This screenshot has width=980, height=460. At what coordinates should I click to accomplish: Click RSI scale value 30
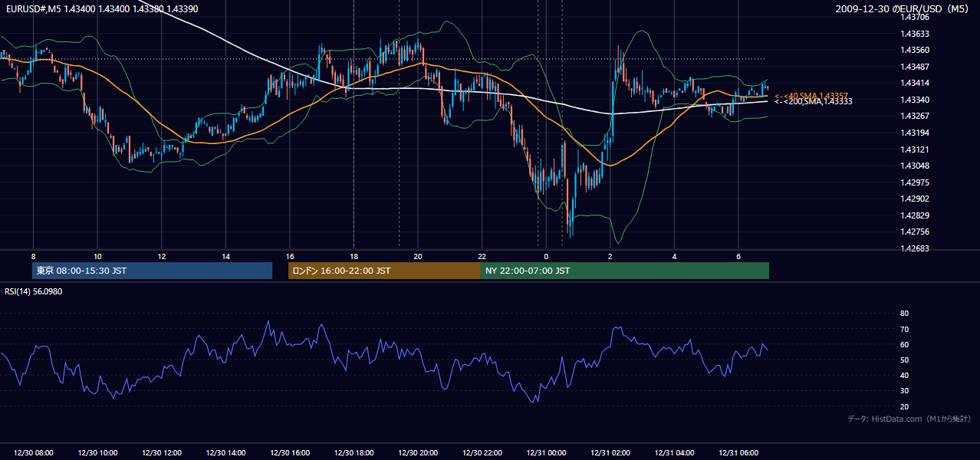904,391
